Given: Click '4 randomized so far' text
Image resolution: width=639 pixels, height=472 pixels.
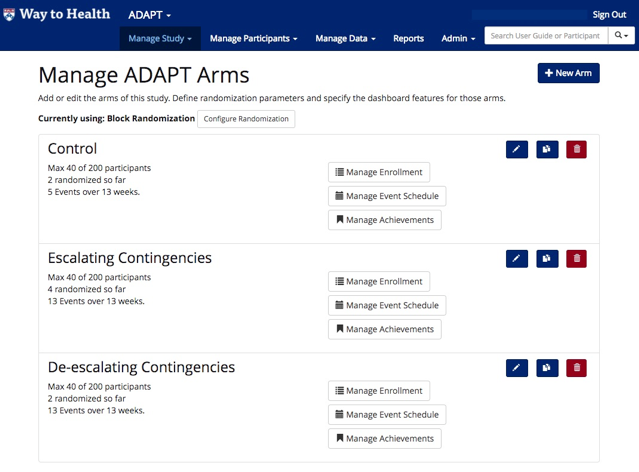Looking at the screenshot, I should (x=87, y=289).
